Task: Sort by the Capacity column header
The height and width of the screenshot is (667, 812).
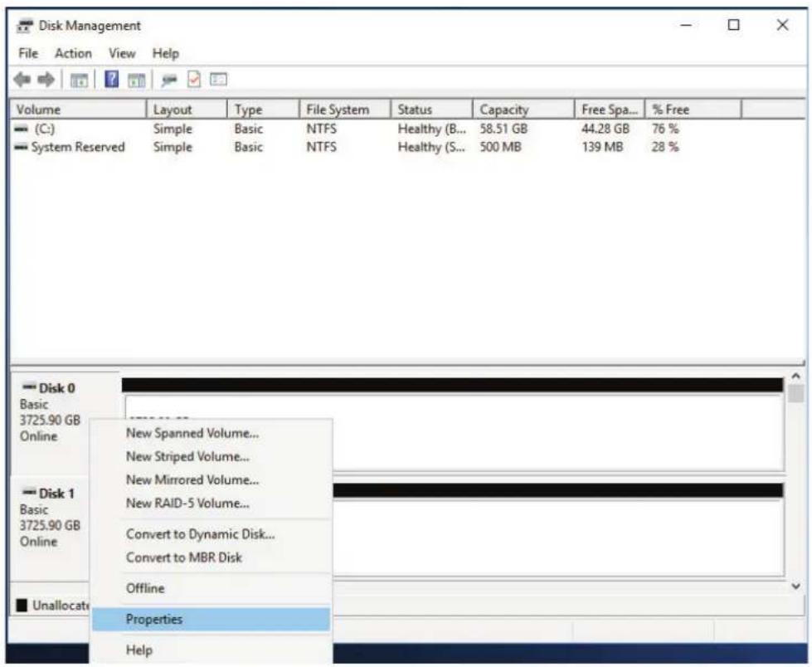Action: [x=523, y=110]
